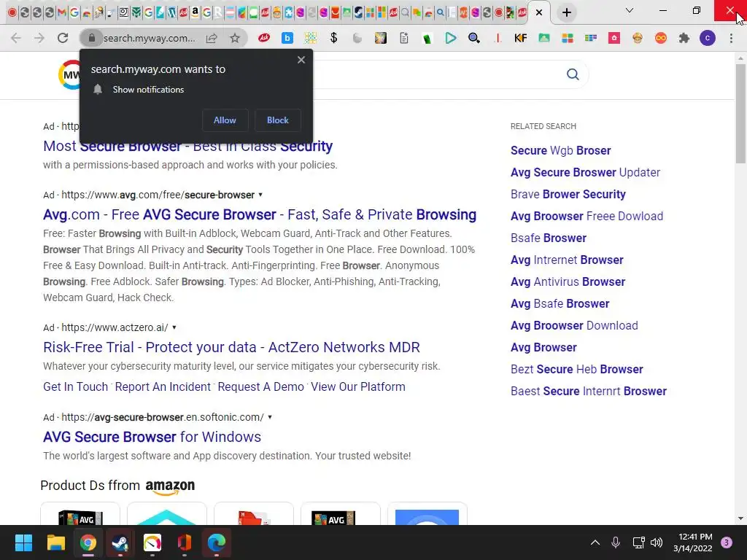Open the Windows Start menu
The height and width of the screenshot is (560, 747).
23,542
